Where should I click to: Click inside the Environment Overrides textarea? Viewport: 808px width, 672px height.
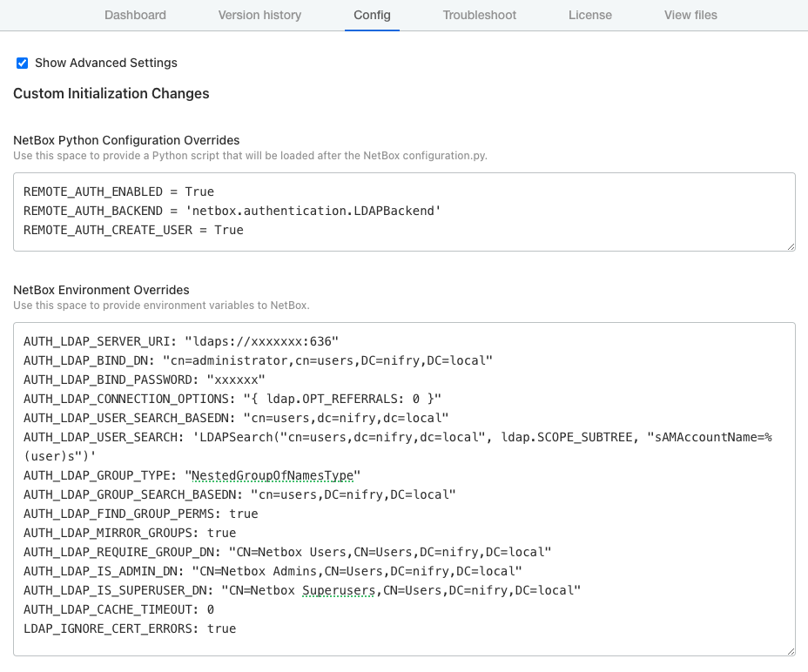coord(404,489)
